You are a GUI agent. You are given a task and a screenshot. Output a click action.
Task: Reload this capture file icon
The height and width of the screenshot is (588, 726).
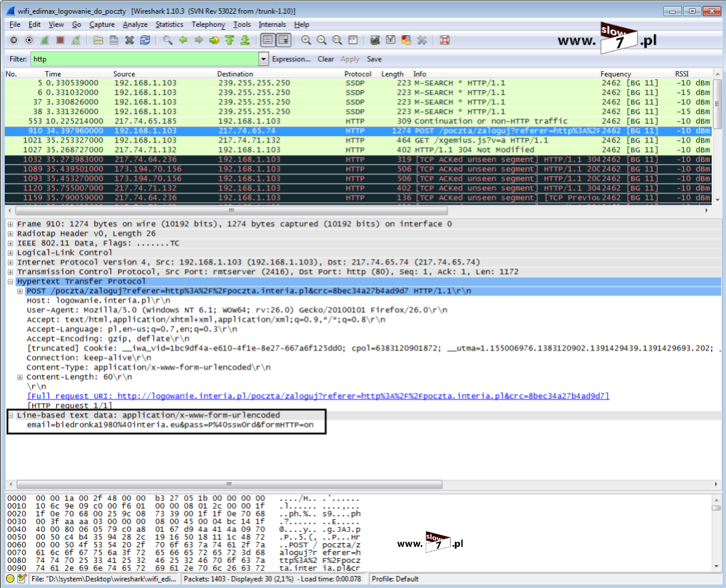click(145, 40)
